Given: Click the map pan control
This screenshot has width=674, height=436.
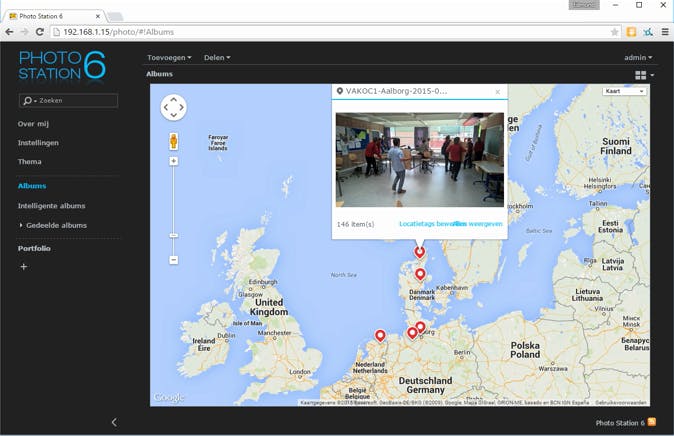Looking at the screenshot, I should 173,107.
